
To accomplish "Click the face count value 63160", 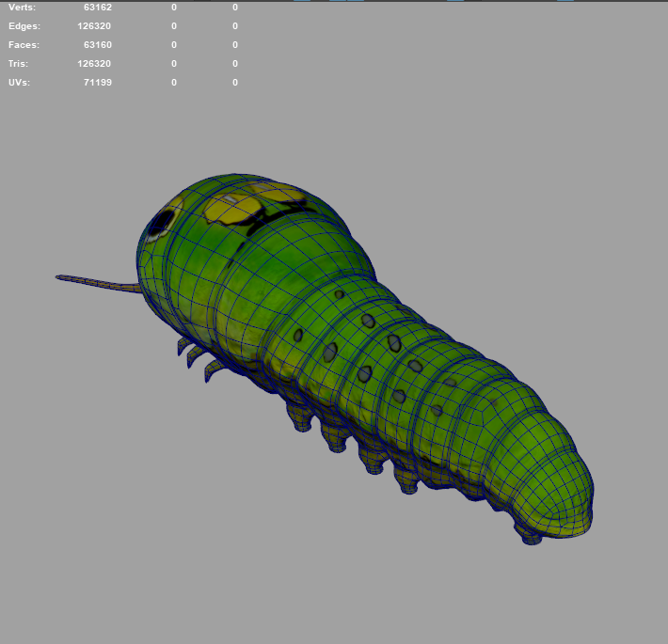I will 97,45.
